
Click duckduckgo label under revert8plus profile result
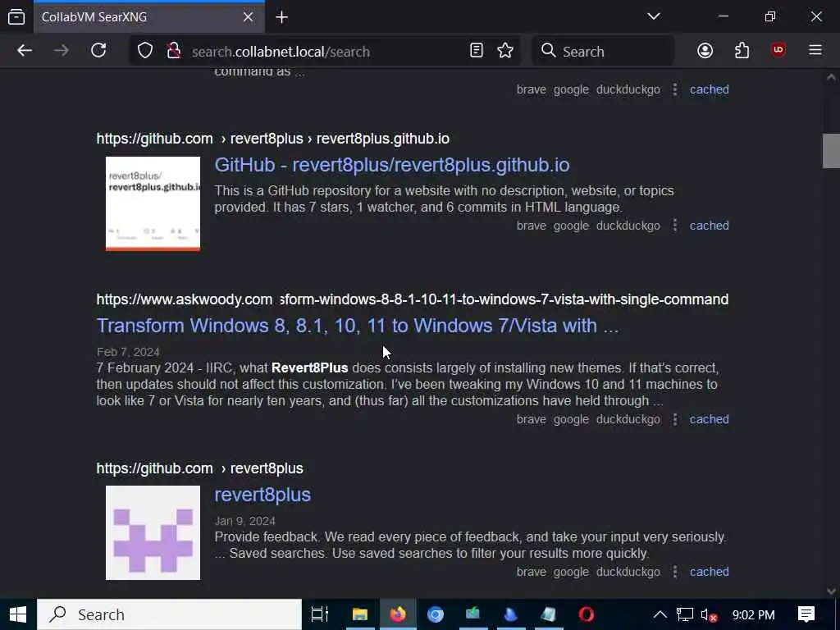628,572
